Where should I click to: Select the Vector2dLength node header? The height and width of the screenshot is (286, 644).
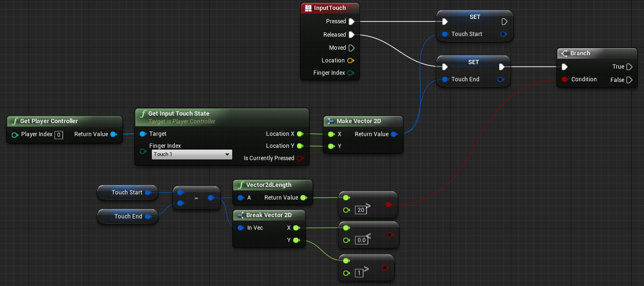(x=269, y=185)
